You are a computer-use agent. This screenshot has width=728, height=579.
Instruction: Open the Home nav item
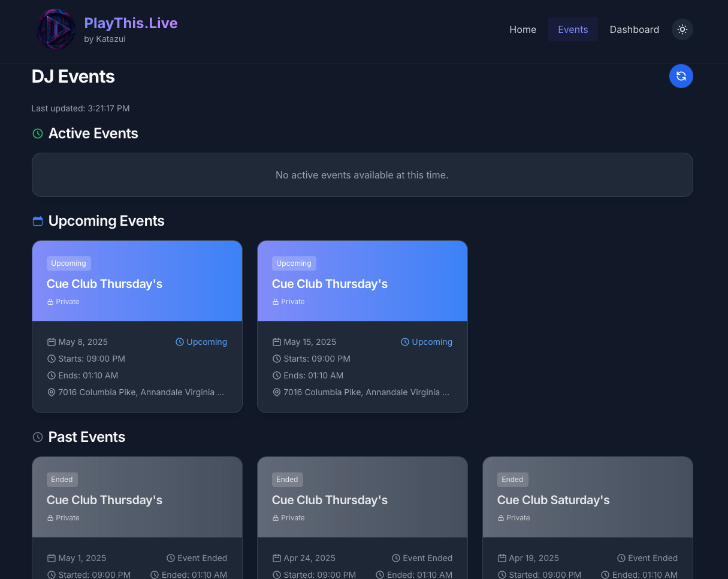tap(522, 29)
